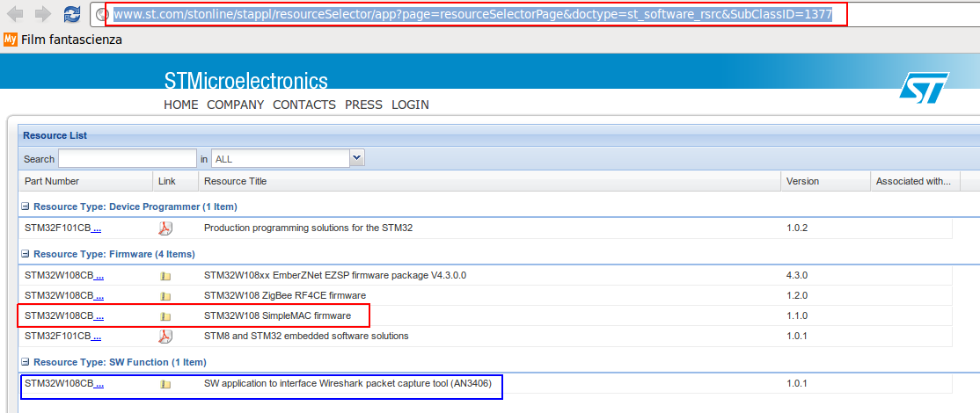Image resolution: width=980 pixels, height=413 pixels.
Task: Select STM8 and STM32 embedded software solutions title
Action: 306,336
